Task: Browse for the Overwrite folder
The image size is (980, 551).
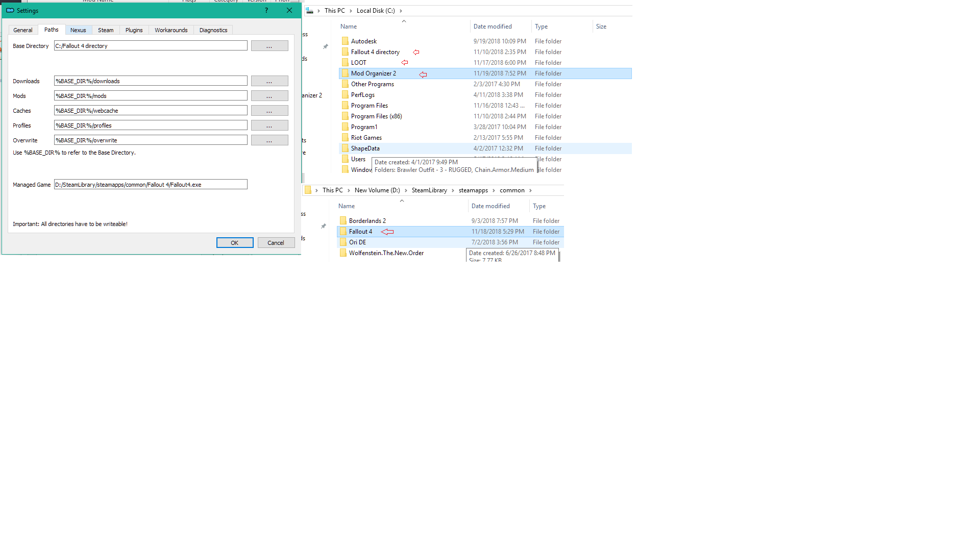Action: 269,140
